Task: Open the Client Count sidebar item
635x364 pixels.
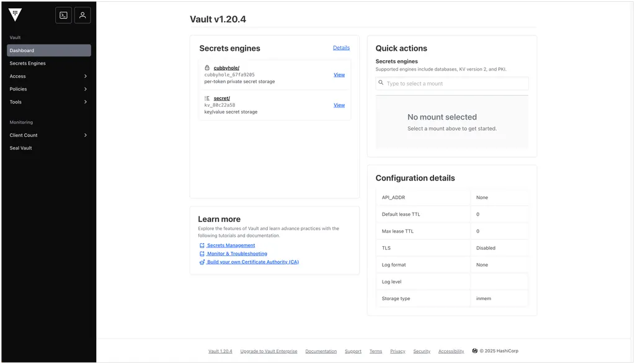Action: pos(49,135)
